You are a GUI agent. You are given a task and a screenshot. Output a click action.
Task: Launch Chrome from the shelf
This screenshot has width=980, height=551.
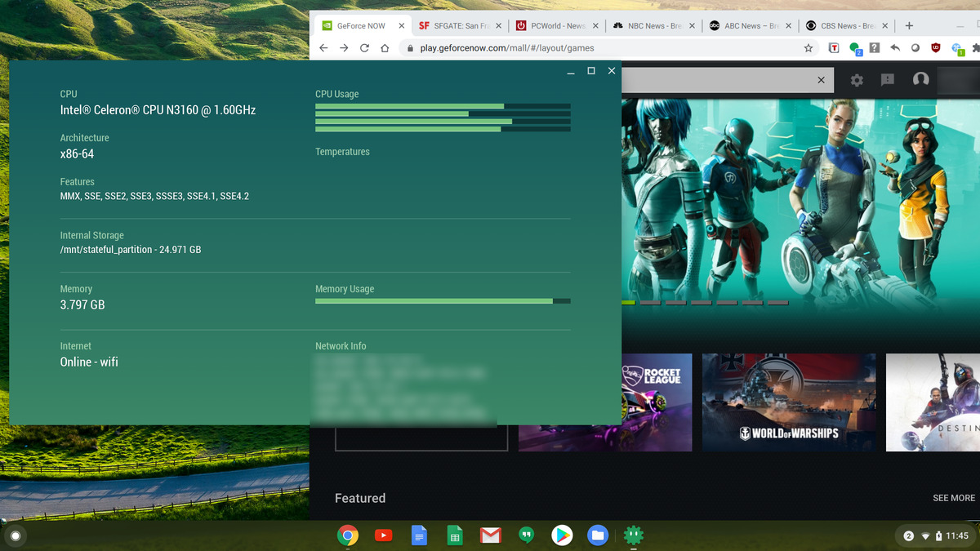point(348,535)
